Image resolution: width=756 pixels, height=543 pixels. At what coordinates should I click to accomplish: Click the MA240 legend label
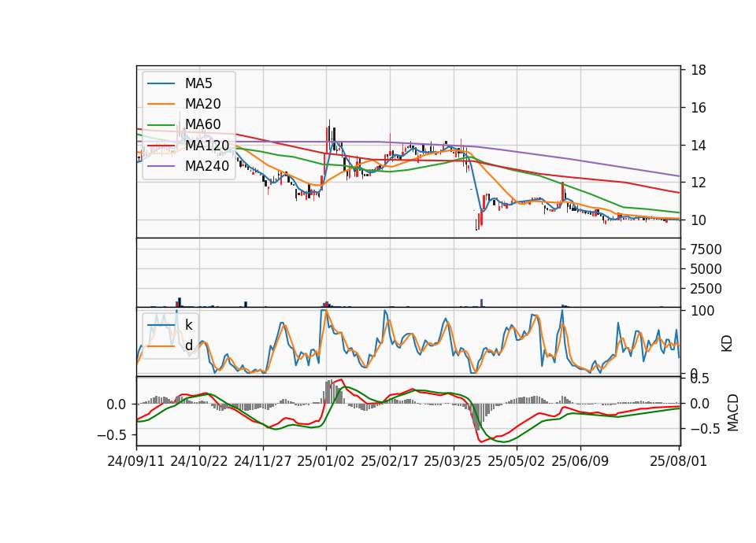pos(207,166)
